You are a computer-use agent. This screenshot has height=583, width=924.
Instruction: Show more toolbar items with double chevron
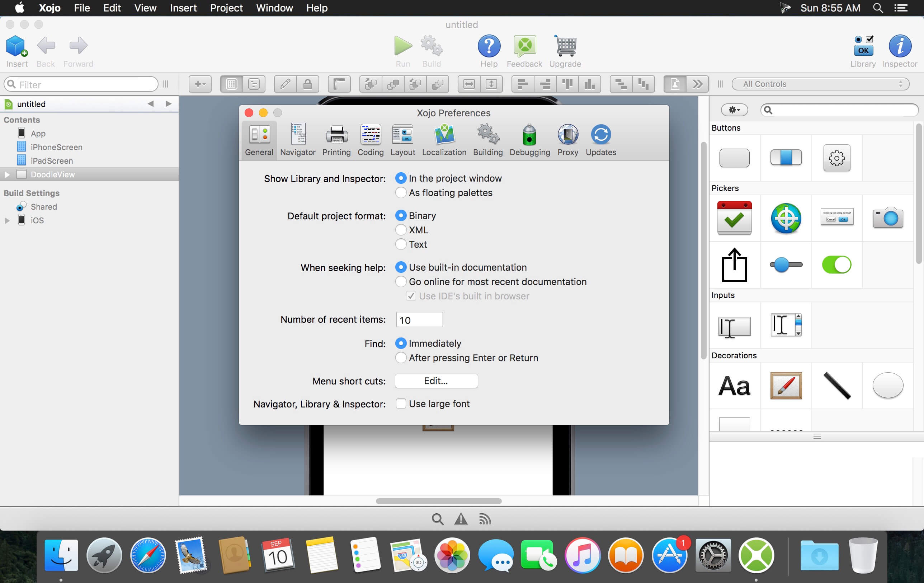tap(697, 84)
